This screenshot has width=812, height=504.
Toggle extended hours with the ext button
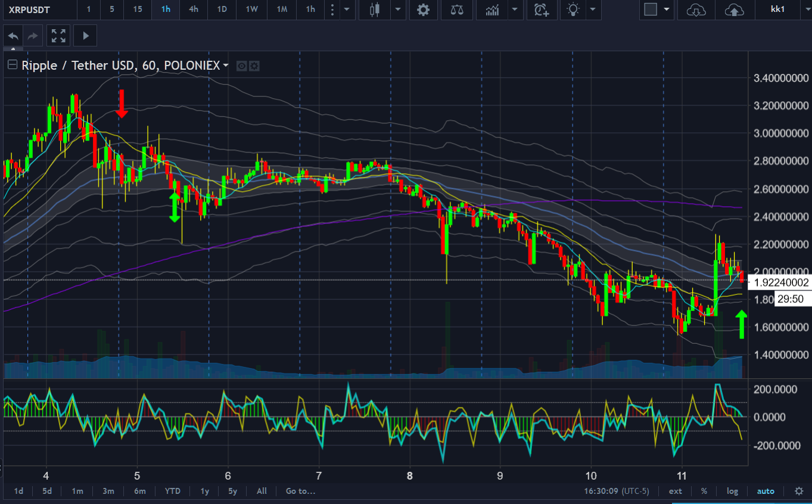click(676, 491)
